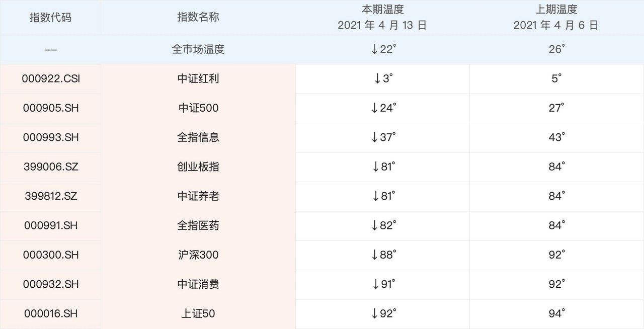Click the down arrow in 上证50 row

(374, 314)
